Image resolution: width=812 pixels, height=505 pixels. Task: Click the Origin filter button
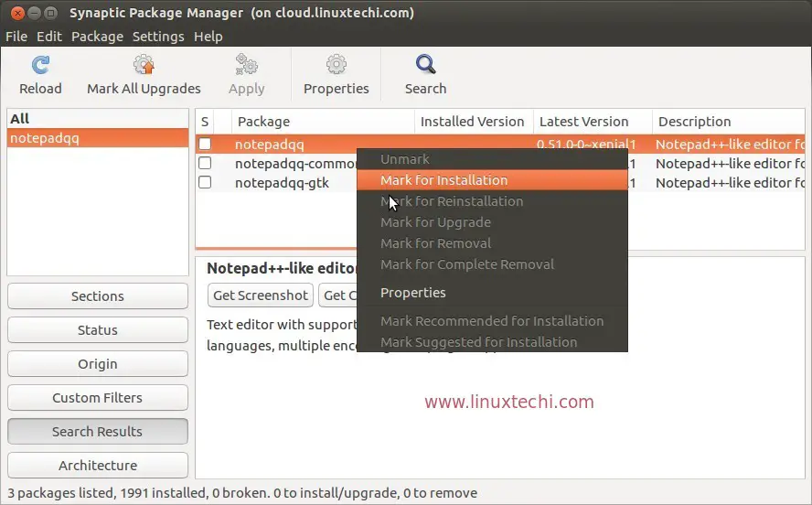click(97, 363)
